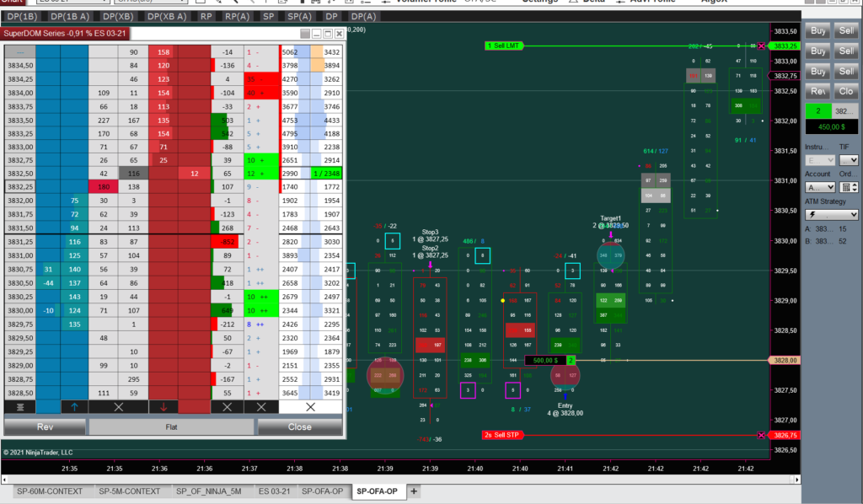
Task: Open the SP-5M-CONTEXT chart tab
Action: coord(129,491)
